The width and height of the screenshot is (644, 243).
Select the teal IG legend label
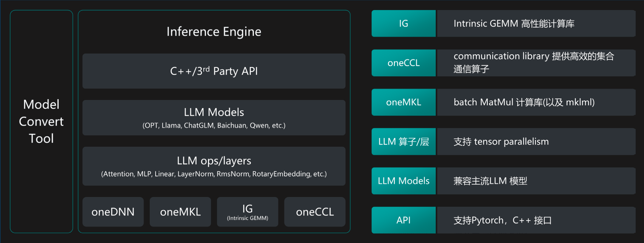click(403, 24)
